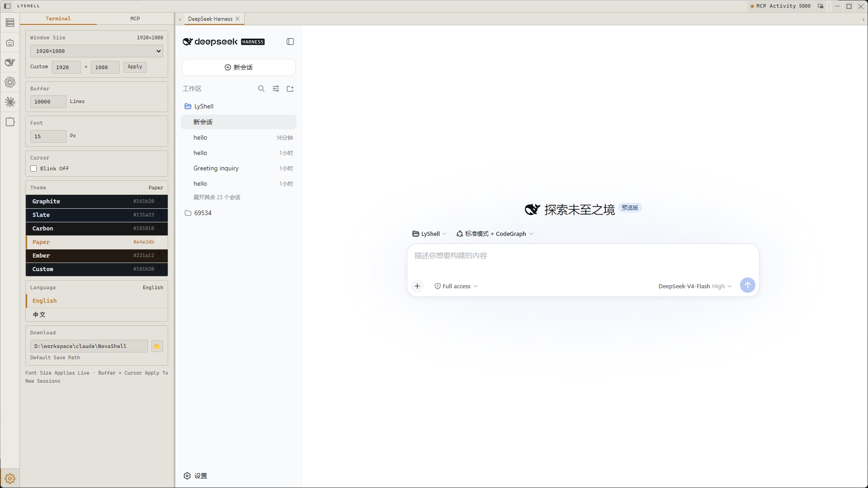The image size is (868, 488).
Task: Click the download path field
Action: click(x=89, y=346)
